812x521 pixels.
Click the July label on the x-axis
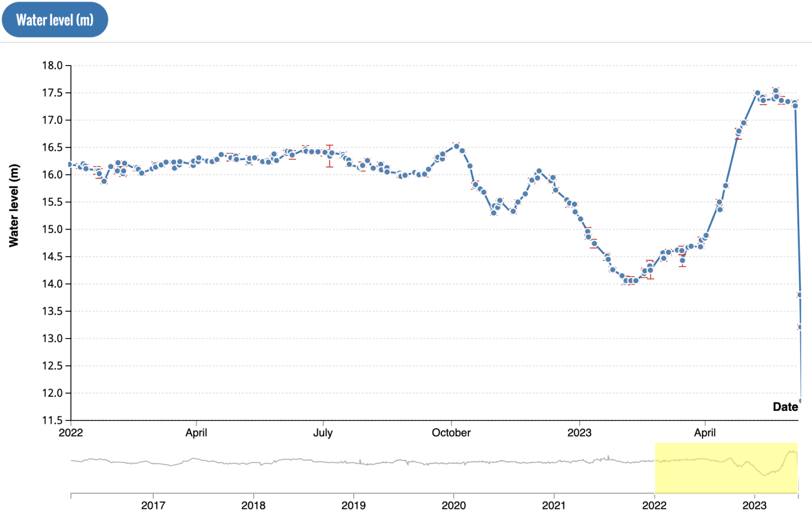pos(322,433)
